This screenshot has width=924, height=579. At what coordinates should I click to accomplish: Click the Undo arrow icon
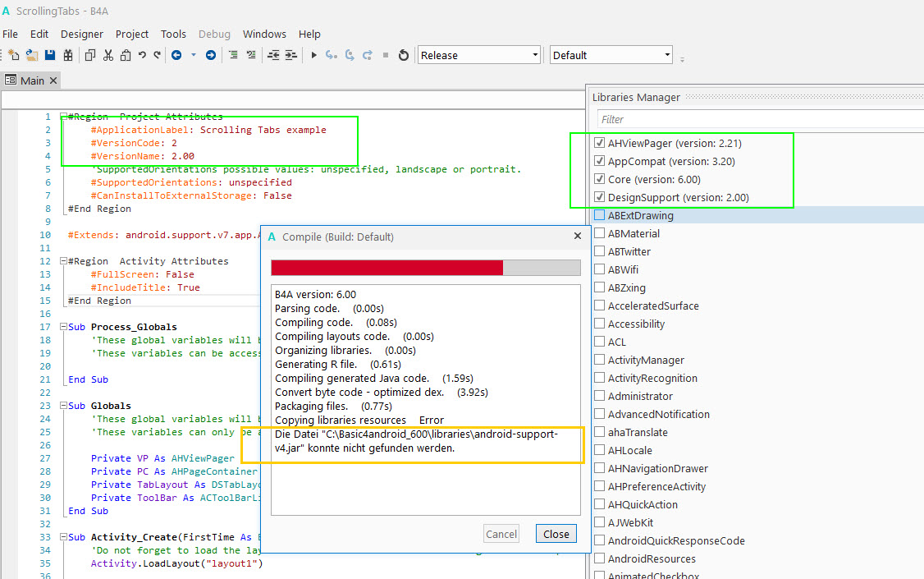[x=142, y=55]
